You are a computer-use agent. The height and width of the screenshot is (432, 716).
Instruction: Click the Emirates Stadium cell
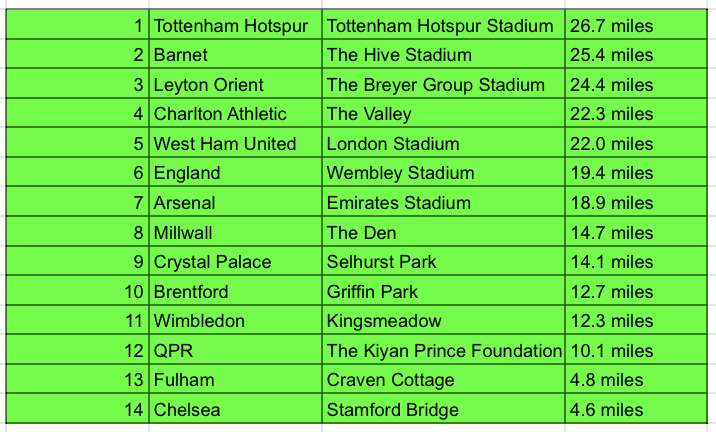coord(443,202)
